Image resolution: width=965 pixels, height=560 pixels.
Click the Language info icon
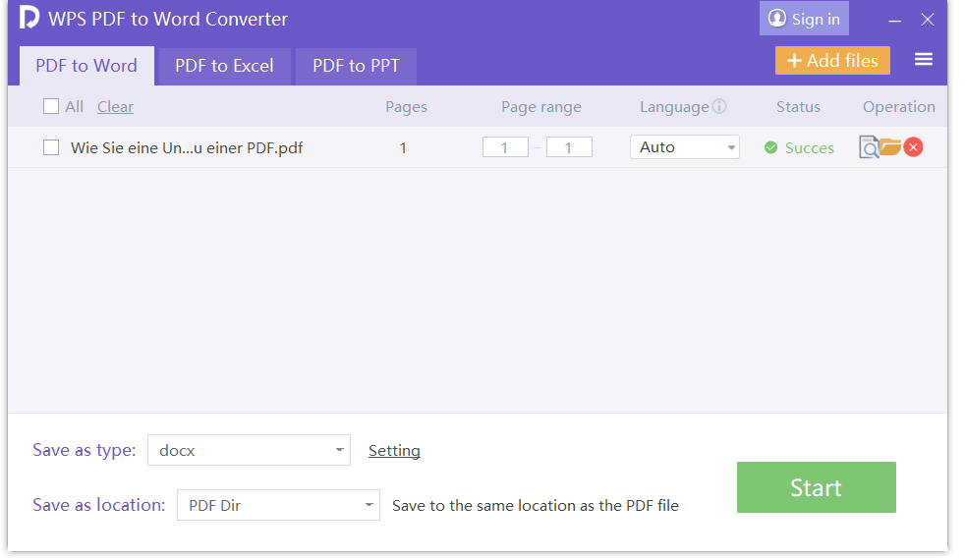tap(719, 107)
